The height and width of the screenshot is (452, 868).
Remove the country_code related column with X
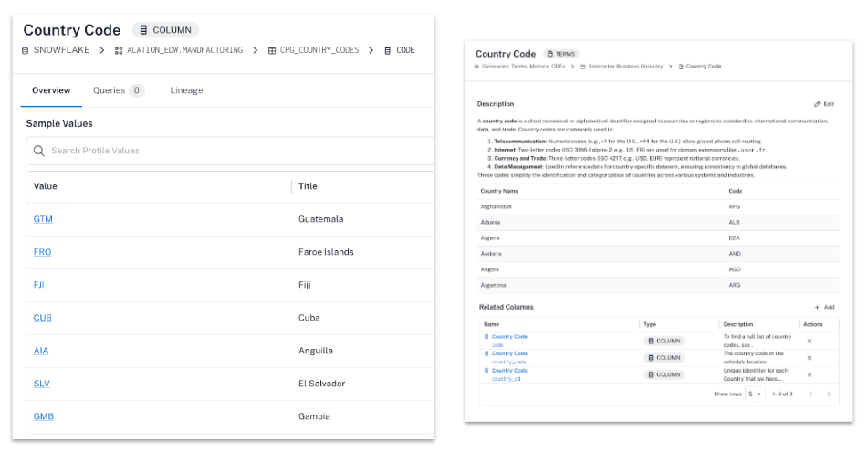click(x=809, y=357)
